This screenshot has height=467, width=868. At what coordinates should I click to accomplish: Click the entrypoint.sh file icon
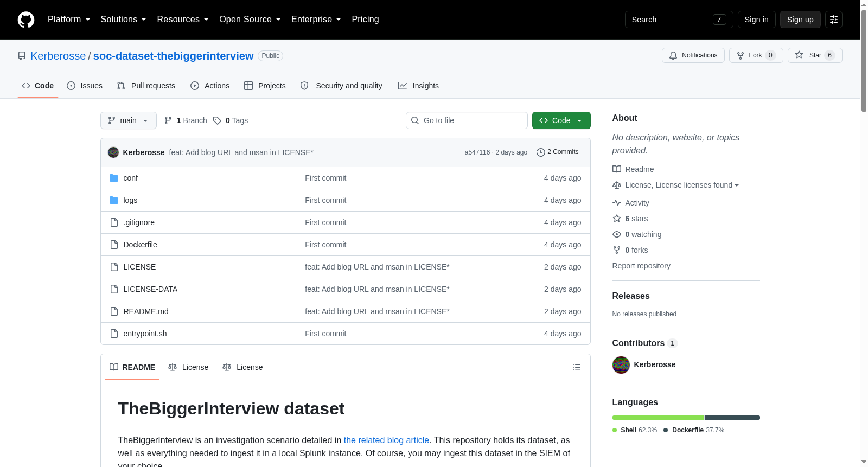(x=114, y=334)
